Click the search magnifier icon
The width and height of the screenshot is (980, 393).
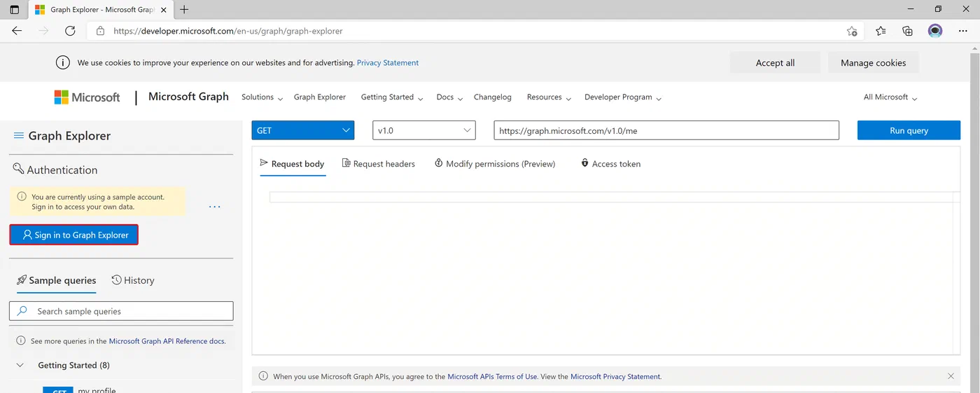coord(22,311)
